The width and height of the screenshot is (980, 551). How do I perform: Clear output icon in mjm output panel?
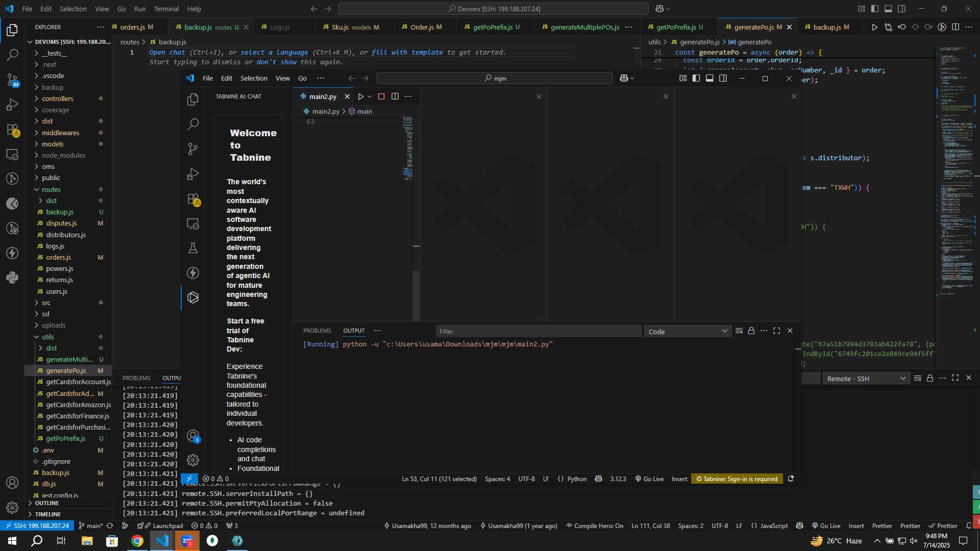tap(739, 331)
